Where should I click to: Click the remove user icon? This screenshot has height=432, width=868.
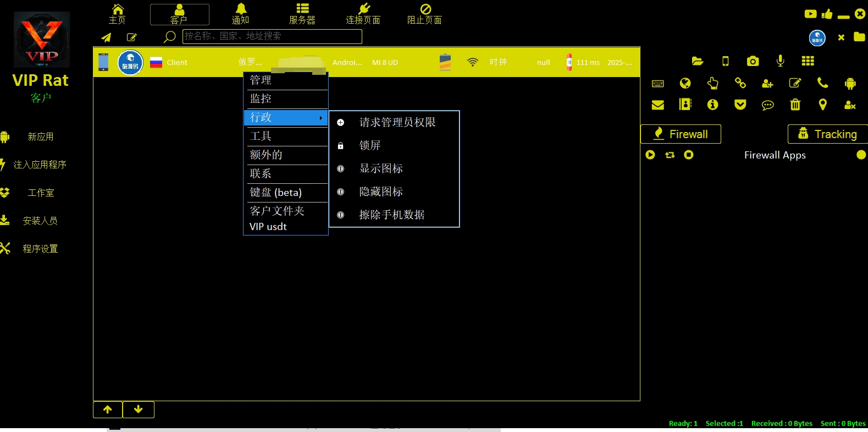tap(850, 105)
